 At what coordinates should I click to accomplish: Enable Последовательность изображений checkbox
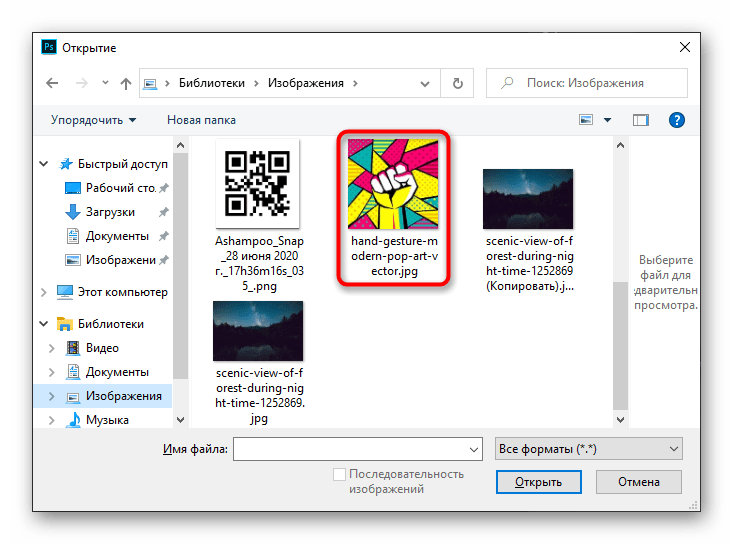339,474
